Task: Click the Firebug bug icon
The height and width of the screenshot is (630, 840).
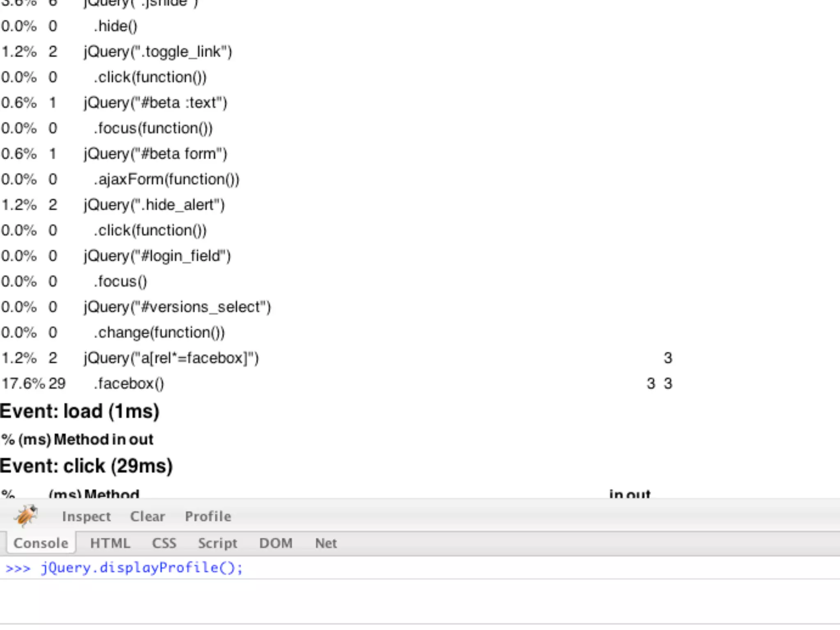Action: tap(26, 516)
